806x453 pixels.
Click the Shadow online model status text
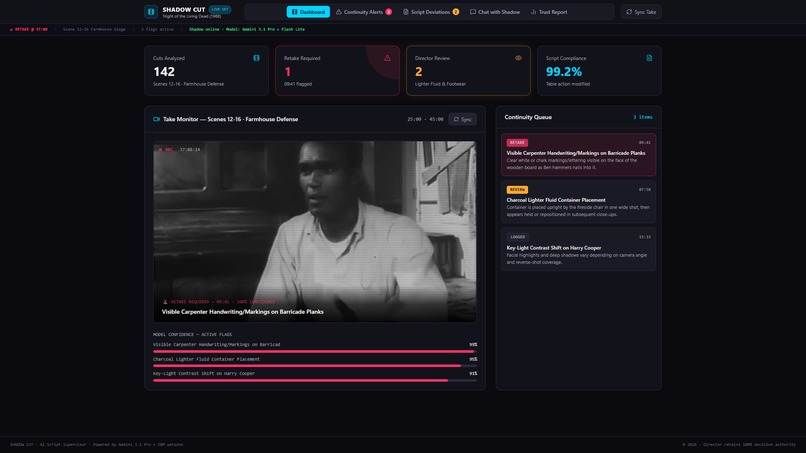(x=247, y=29)
